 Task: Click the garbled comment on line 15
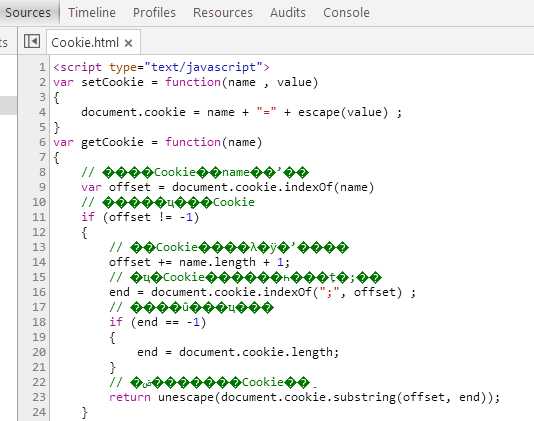245,277
